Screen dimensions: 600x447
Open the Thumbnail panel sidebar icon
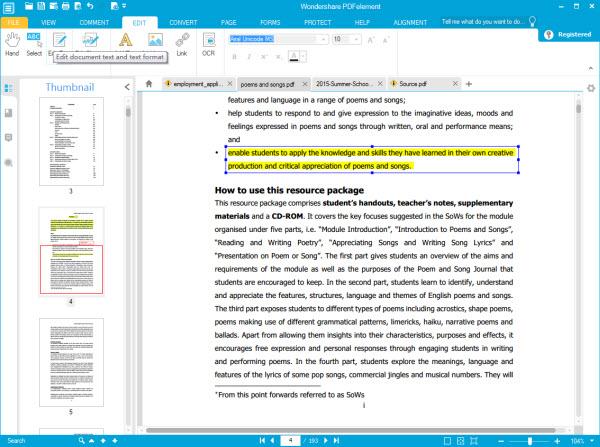click(8, 88)
